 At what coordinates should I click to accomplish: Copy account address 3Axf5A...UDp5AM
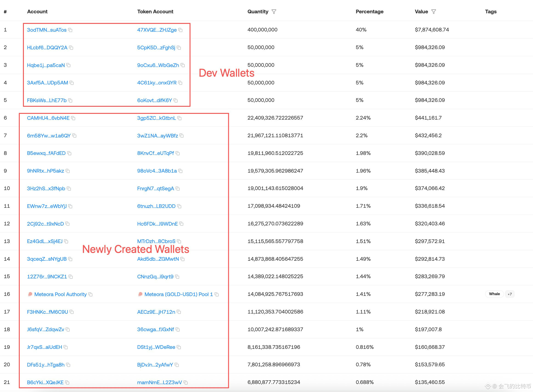pyautogui.click(x=72, y=83)
